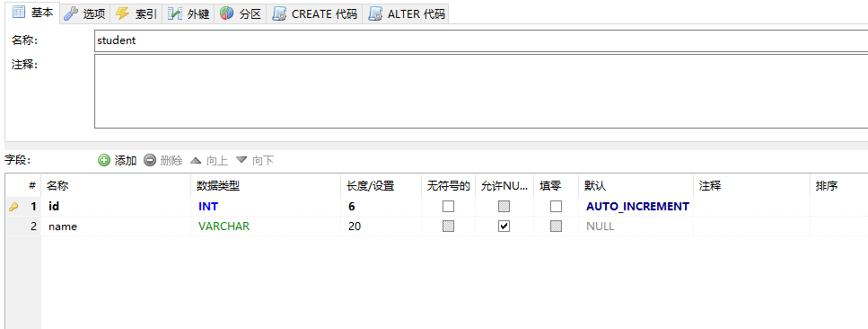Click the 默认 column header

tap(636, 186)
